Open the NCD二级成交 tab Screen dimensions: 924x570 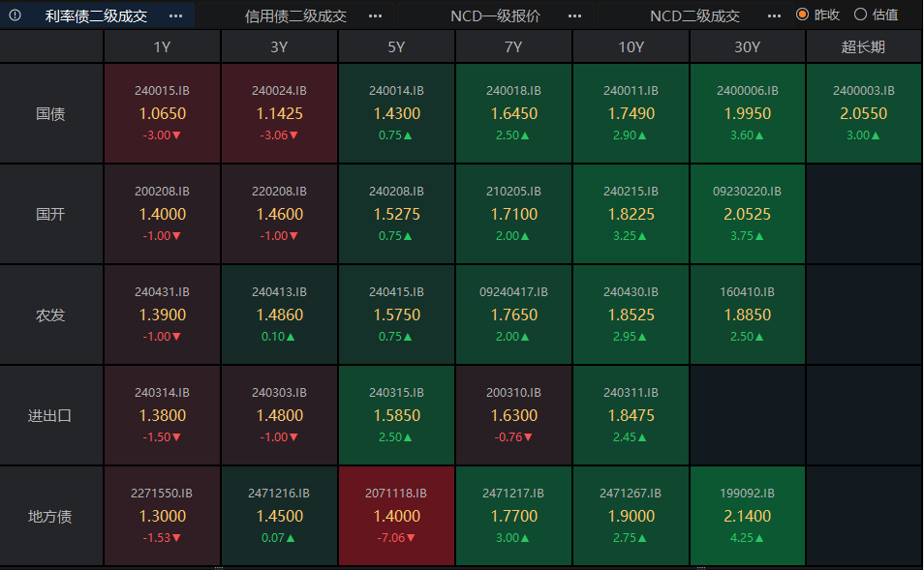point(694,15)
